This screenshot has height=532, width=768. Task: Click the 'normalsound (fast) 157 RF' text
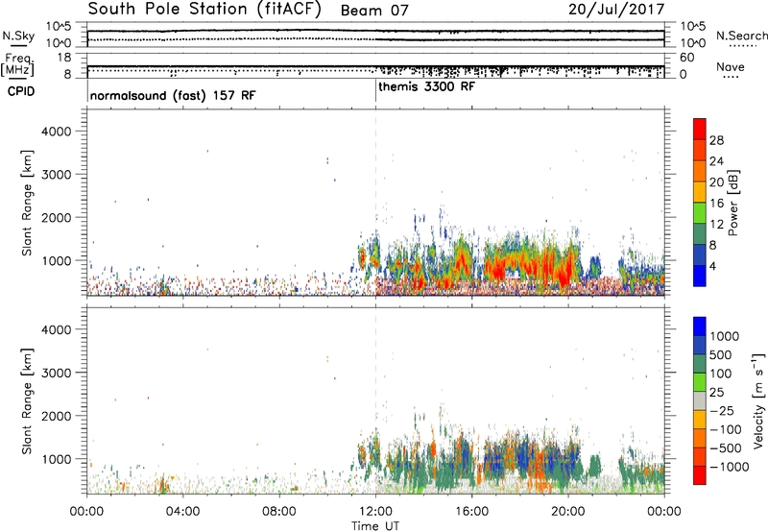point(173,95)
